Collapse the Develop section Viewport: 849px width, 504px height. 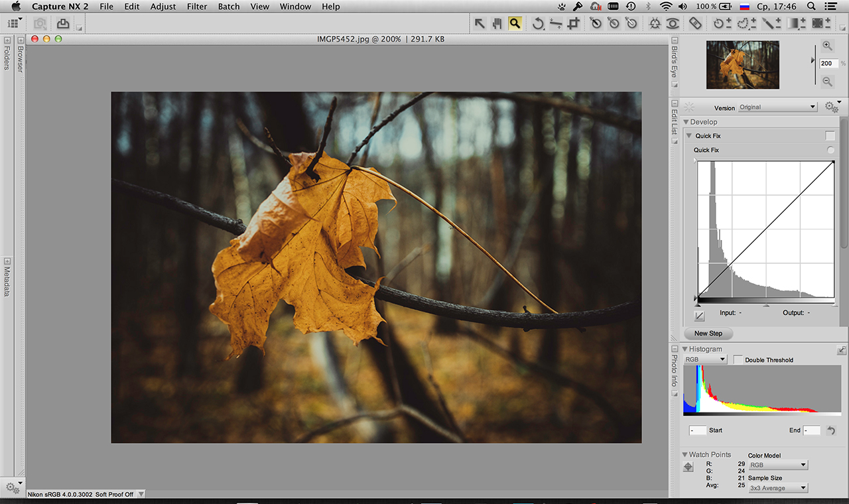(x=686, y=122)
